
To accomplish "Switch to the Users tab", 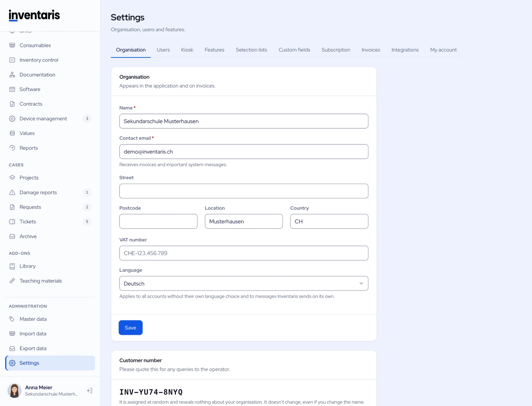I will point(163,50).
